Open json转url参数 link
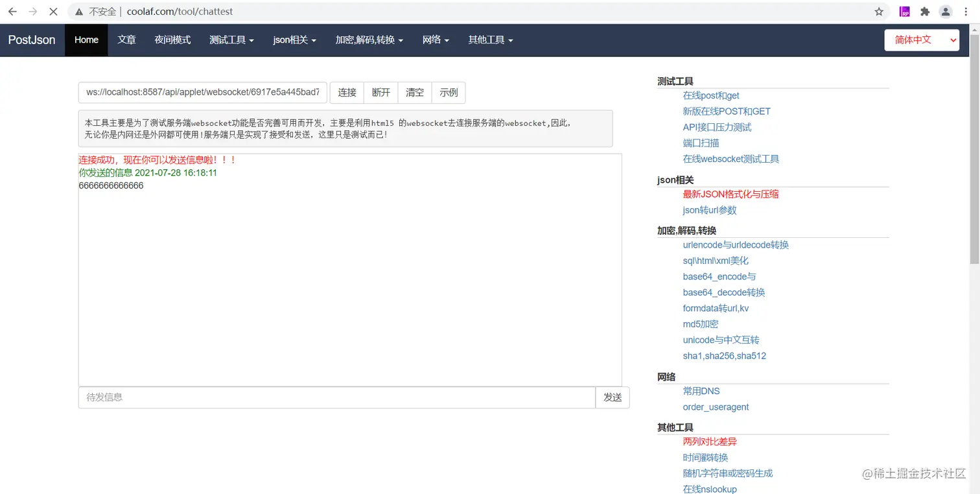The height and width of the screenshot is (494, 980). coord(710,210)
